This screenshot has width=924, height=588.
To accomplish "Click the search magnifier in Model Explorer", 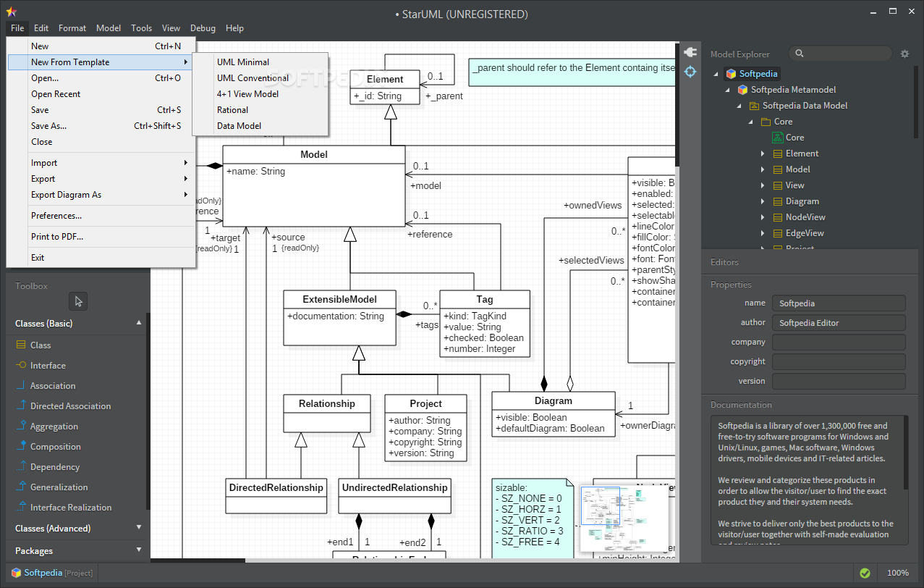I will tap(800, 54).
